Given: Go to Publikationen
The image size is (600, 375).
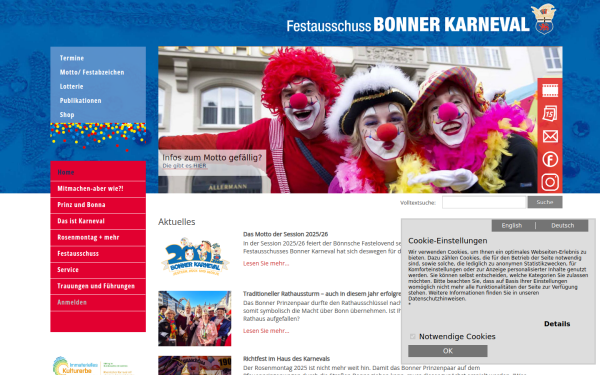Looking at the screenshot, I should click(x=80, y=101).
